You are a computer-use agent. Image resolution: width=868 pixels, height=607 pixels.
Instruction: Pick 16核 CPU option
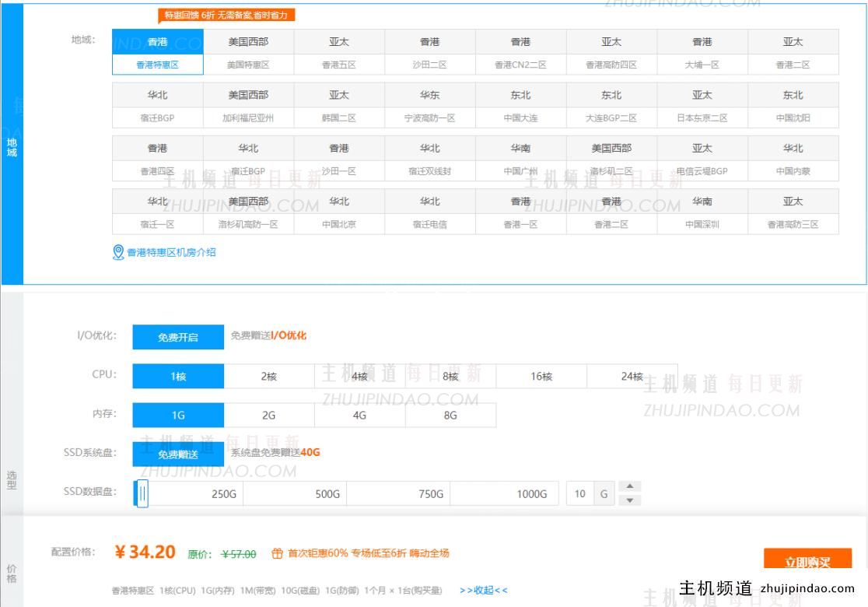541,376
